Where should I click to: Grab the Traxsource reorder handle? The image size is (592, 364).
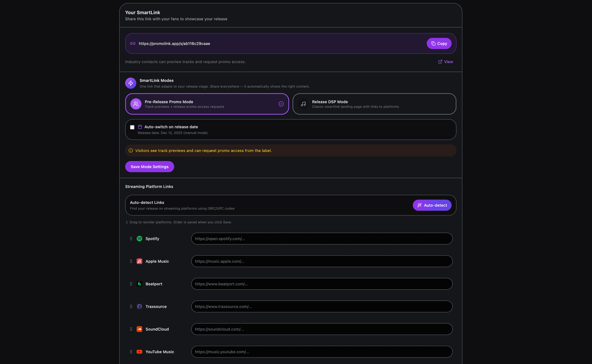(x=131, y=306)
